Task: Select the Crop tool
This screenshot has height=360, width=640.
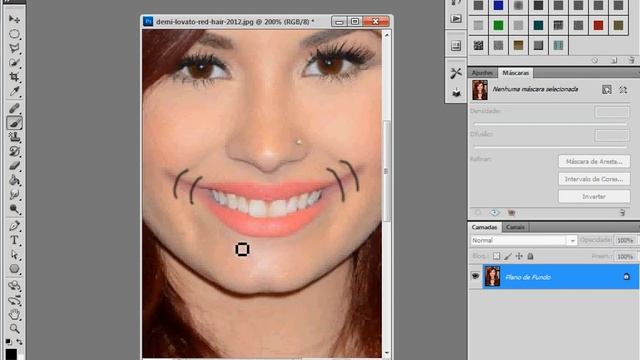Action: click(x=14, y=77)
